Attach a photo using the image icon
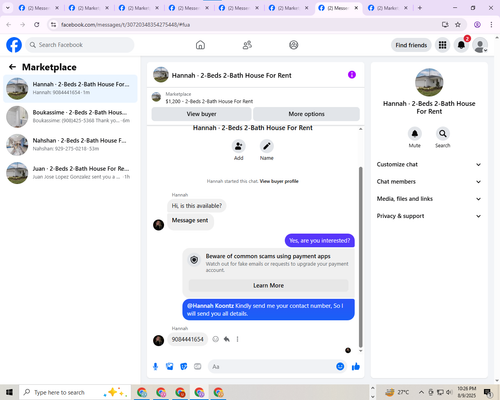500x400 pixels. pyautogui.click(x=170, y=367)
